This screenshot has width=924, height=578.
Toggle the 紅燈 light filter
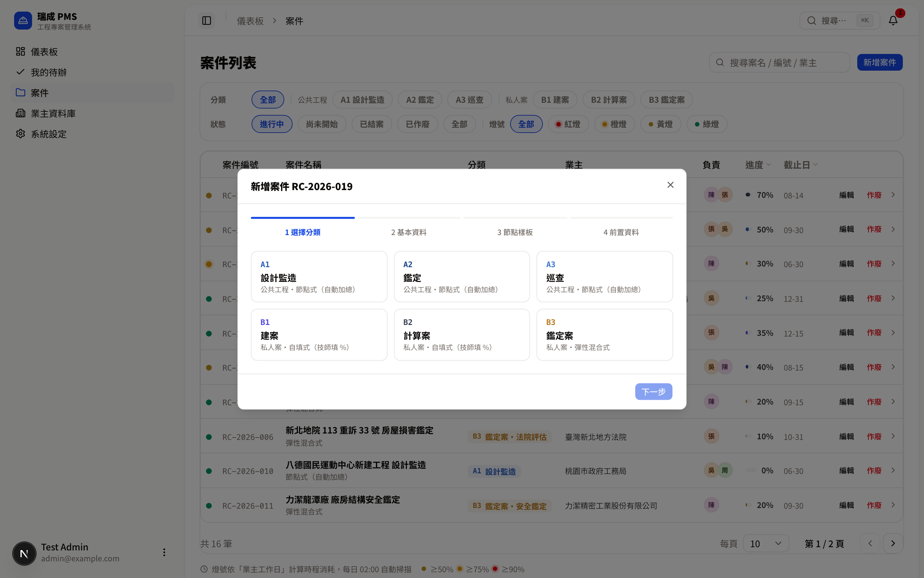click(568, 124)
